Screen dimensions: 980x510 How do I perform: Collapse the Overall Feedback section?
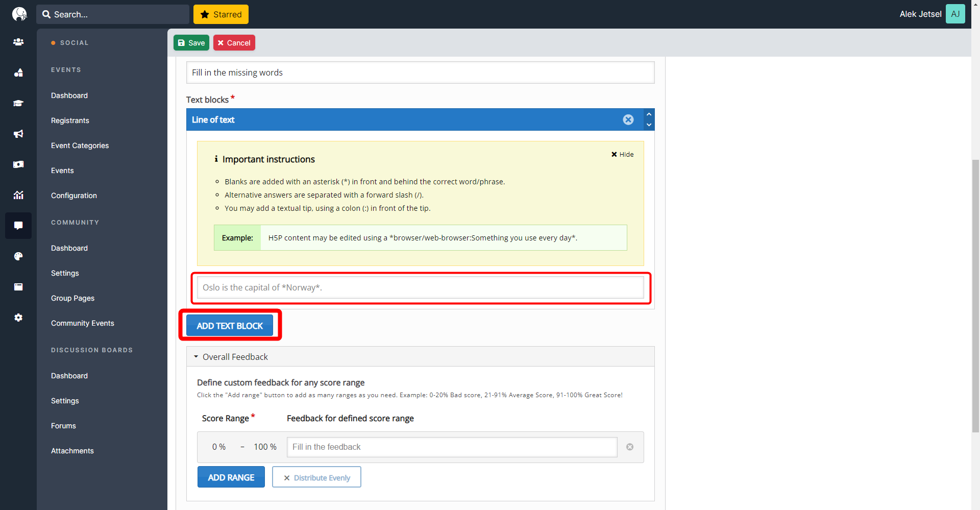(421, 357)
